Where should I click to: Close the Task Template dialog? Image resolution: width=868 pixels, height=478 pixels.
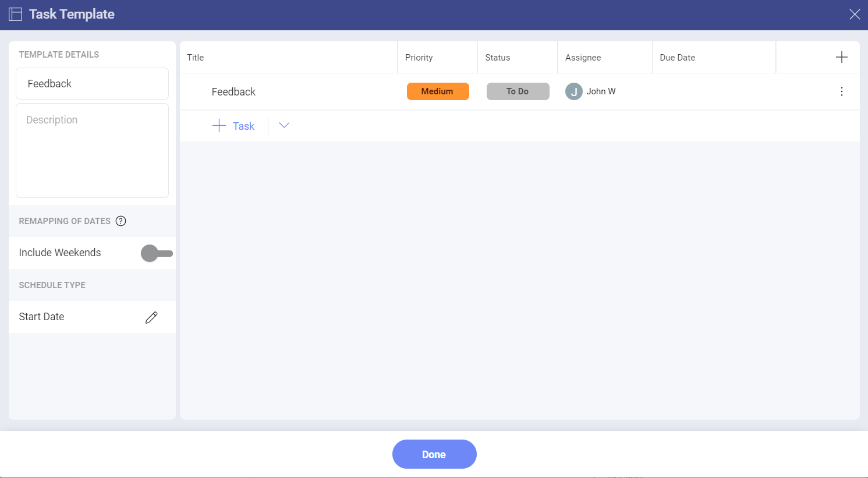854,15
